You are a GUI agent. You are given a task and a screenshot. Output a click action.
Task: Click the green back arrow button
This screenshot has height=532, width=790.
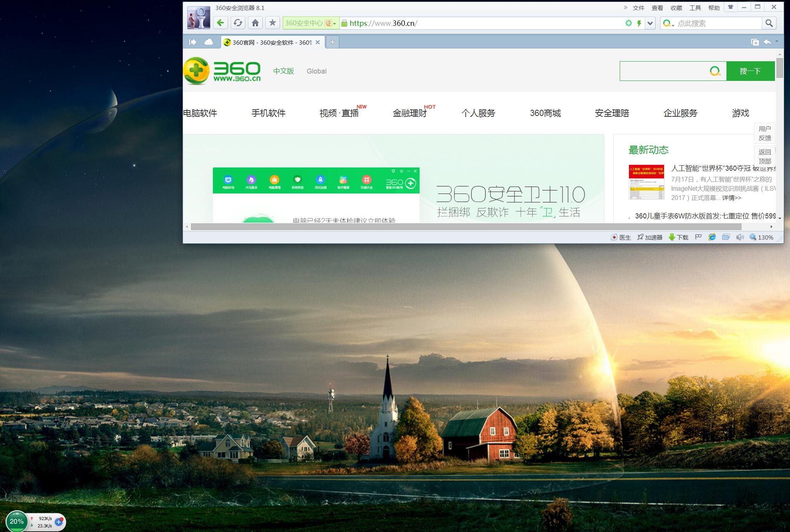click(x=220, y=23)
